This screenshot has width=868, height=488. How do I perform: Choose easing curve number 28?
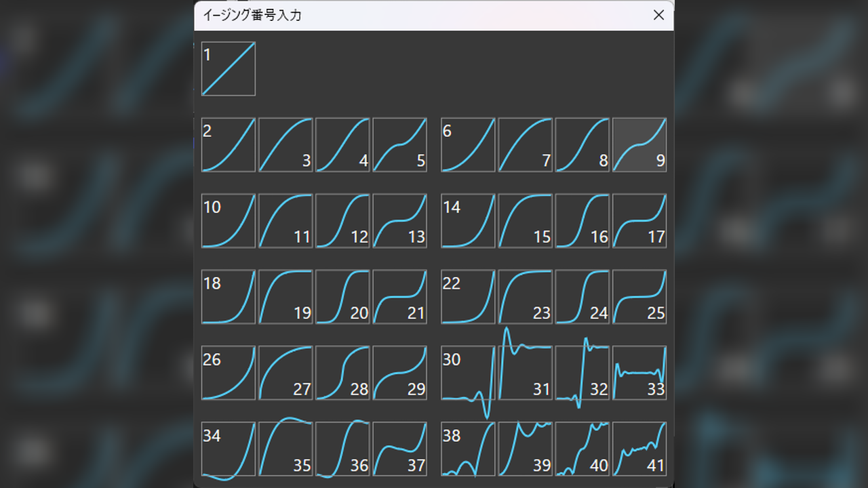pos(342,372)
